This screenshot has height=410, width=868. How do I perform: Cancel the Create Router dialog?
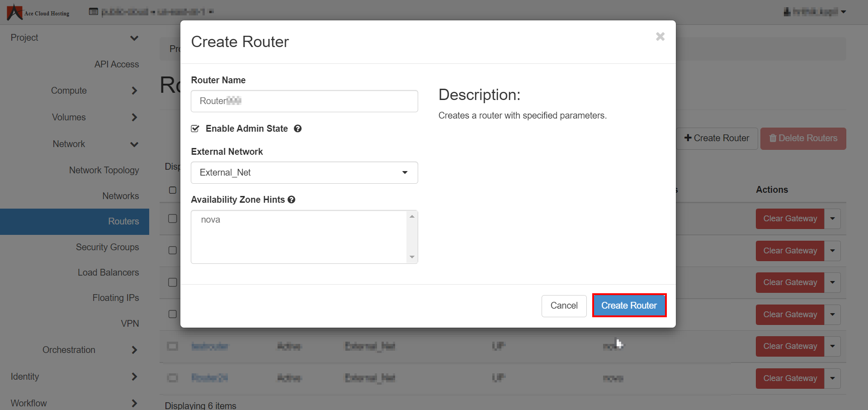coord(564,306)
